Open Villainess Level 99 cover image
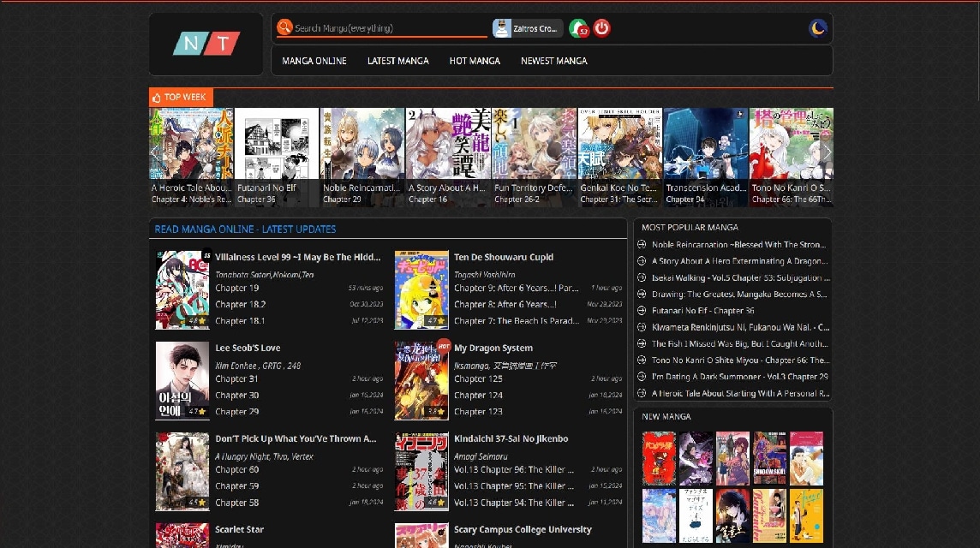Image resolution: width=980 pixels, height=548 pixels. coord(182,290)
